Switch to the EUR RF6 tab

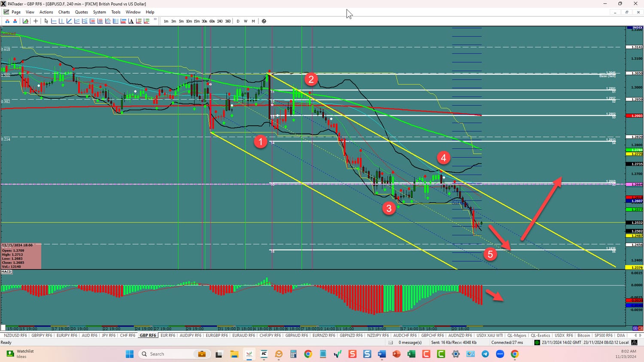click(x=168, y=335)
